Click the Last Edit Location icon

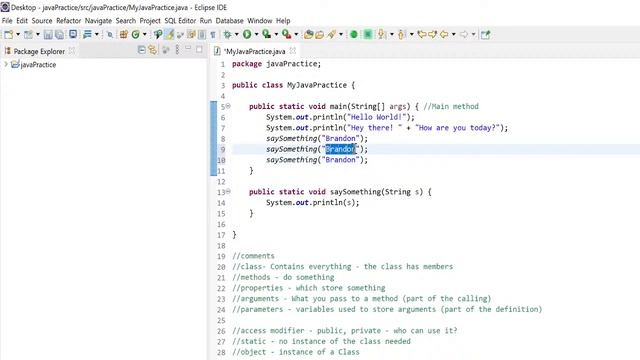point(422,35)
